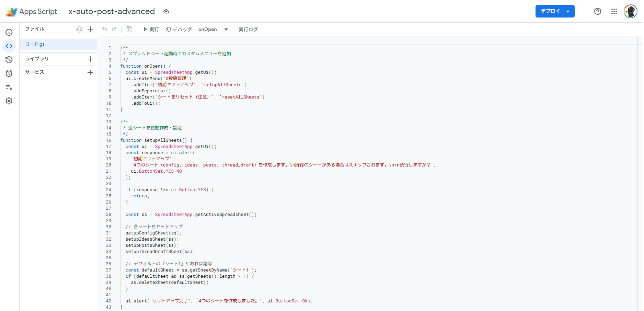This screenshot has width=644, height=311.
Task: Click the undo arrow in toolbar
Action: click(104, 29)
